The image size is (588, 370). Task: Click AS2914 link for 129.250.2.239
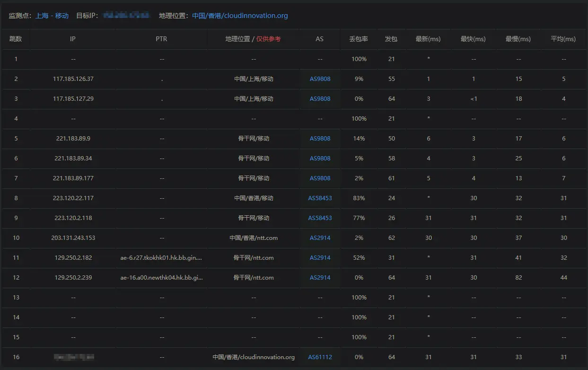[x=320, y=278]
